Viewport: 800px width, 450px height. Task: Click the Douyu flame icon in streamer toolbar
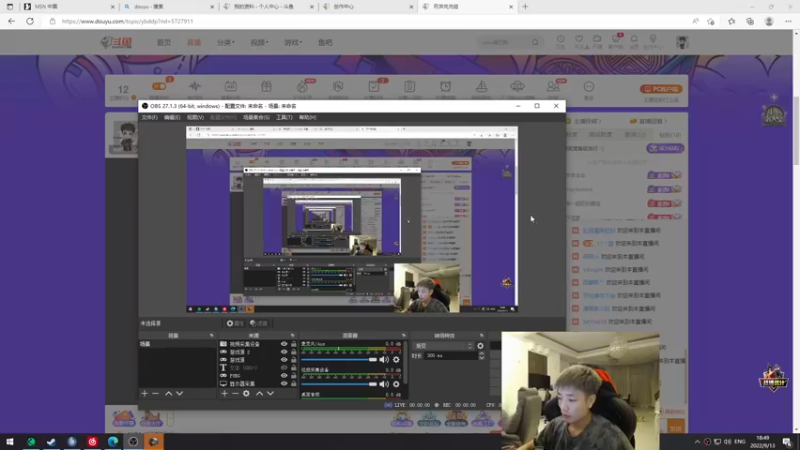pos(302,87)
